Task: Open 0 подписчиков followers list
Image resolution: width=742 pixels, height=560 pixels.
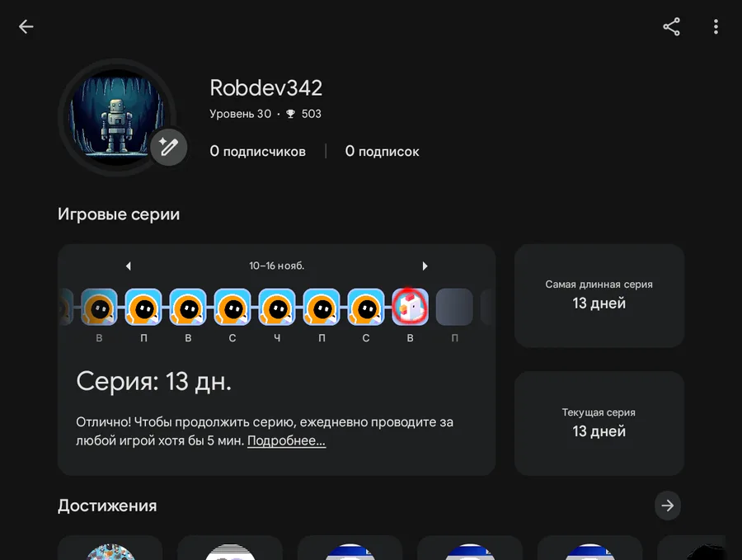Action: [257, 152]
